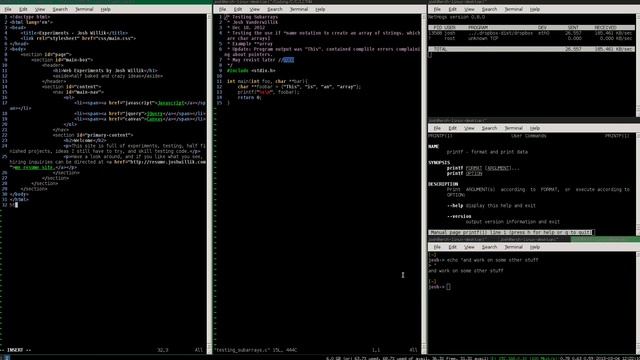Open View menu in the echo shell terminal
The image size is (640, 360).
[x=469, y=247]
